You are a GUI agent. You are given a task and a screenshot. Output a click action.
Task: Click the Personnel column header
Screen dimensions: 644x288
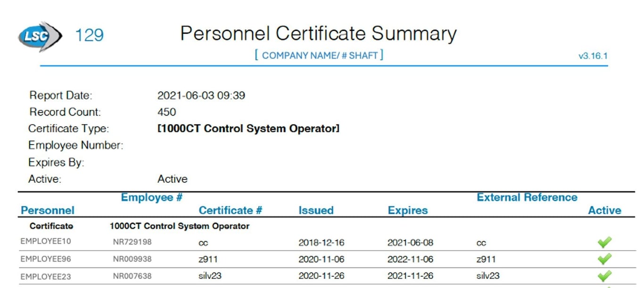(x=48, y=211)
